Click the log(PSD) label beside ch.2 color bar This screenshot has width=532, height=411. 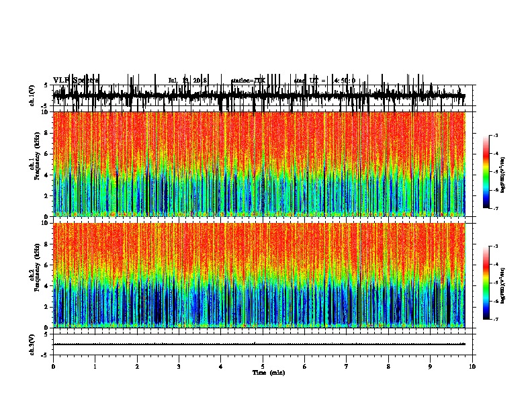503,285
